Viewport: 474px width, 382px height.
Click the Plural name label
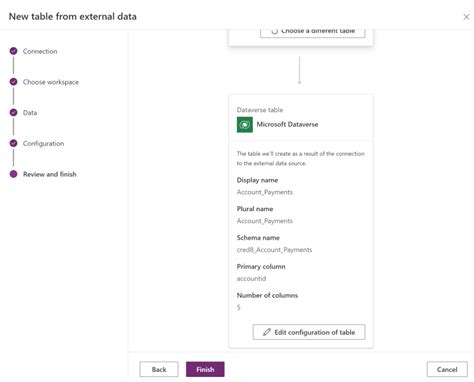(x=255, y=209)
